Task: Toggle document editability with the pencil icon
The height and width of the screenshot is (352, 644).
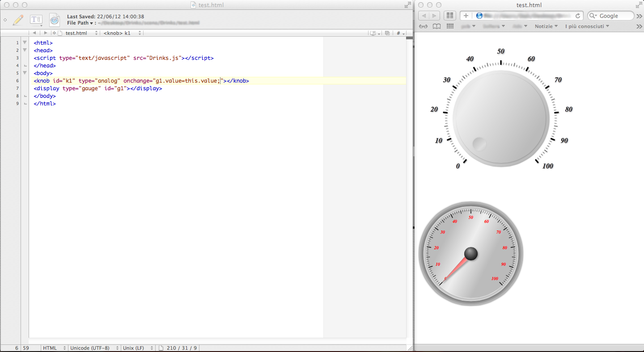Action: coord(18,20)
